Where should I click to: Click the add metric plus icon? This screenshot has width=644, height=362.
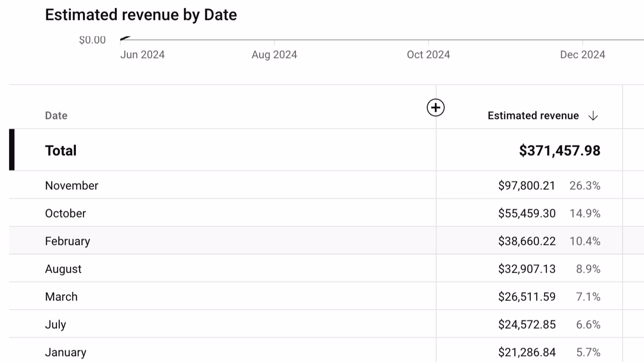(x=436, y=108)
